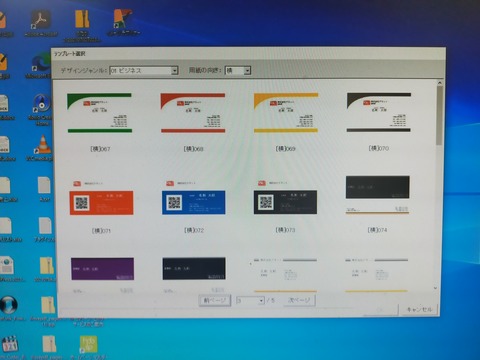The width and height of the screenshot is (480, 360).
Task: Select red arc template [横]068
Action: (193, 113)
